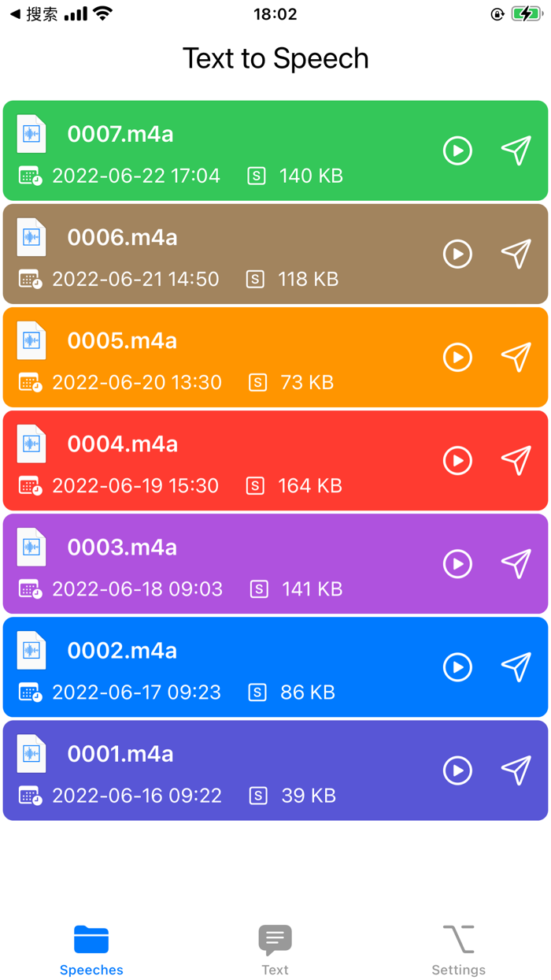551x980 pixels.
Task: Open the 0003.m4a list entry
Action: [x=236, y=564]
